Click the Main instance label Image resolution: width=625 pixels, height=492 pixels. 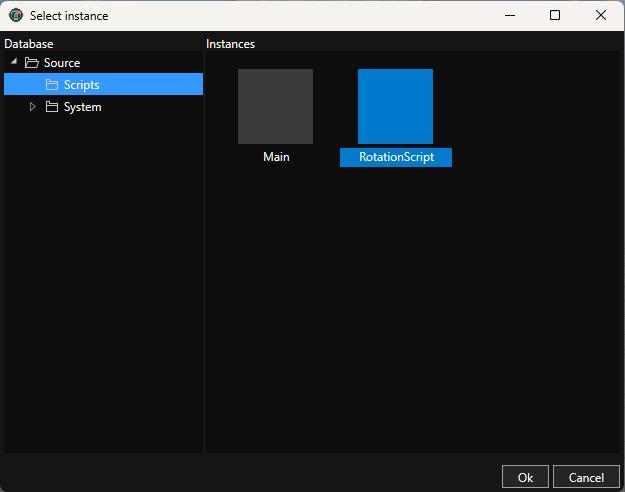pos(276,157)
